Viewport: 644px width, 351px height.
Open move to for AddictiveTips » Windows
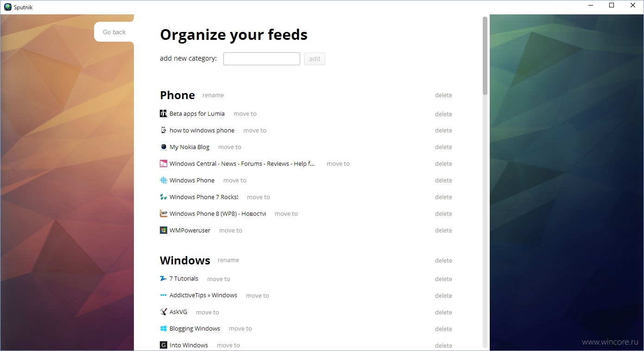258,295
